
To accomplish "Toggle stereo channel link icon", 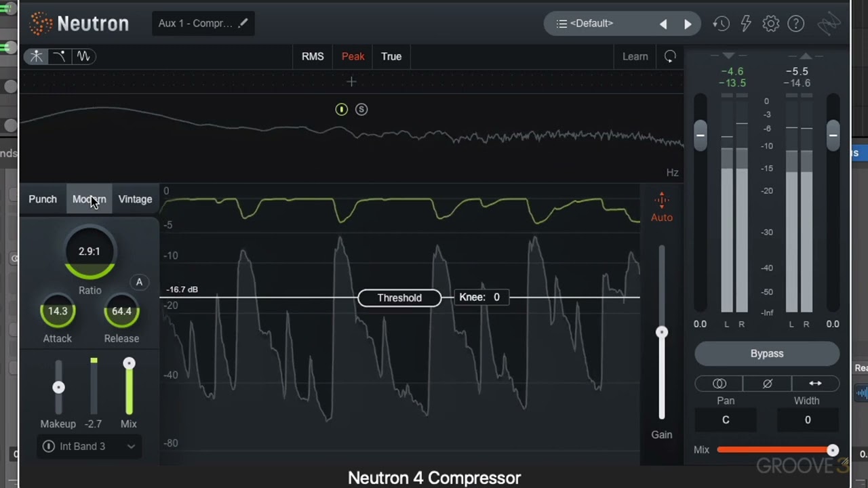I will tap(719, 384).
